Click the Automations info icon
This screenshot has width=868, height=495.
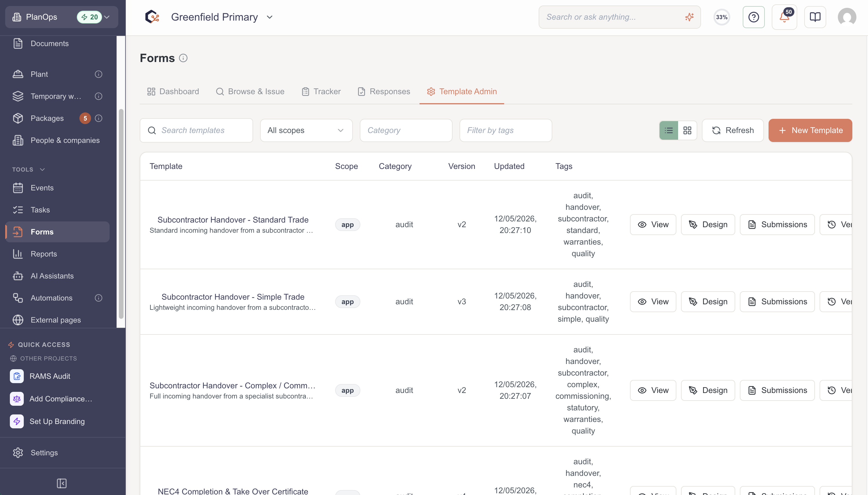point(98,298)
